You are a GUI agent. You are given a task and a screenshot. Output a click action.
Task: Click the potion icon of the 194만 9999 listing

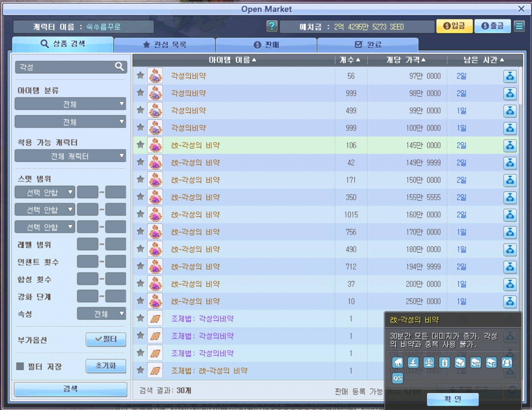click(x=155, y=267)
